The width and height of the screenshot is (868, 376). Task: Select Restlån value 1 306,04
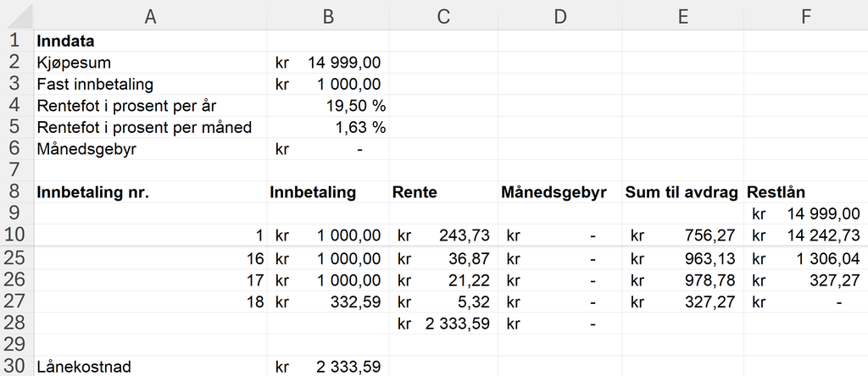(806, 258)
